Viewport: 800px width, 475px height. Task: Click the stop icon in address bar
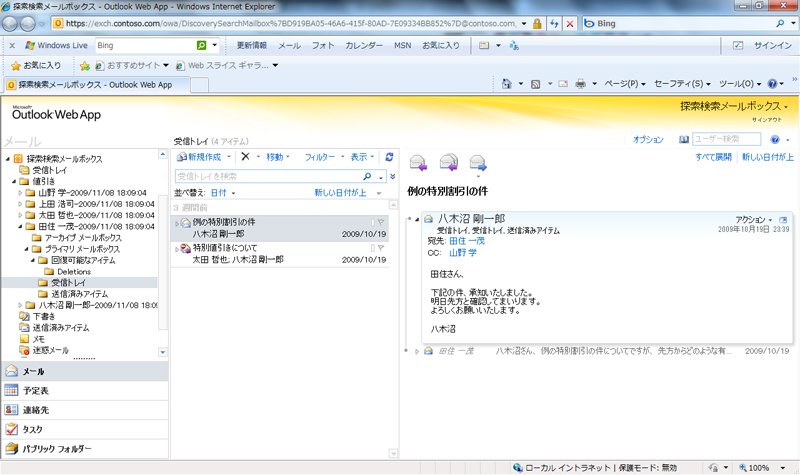tap(570, 23)
